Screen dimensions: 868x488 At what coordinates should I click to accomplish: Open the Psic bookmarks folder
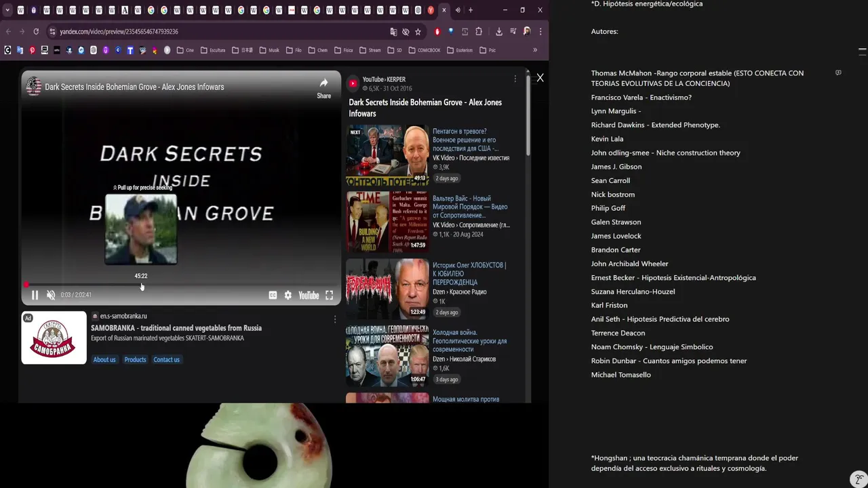488,50
